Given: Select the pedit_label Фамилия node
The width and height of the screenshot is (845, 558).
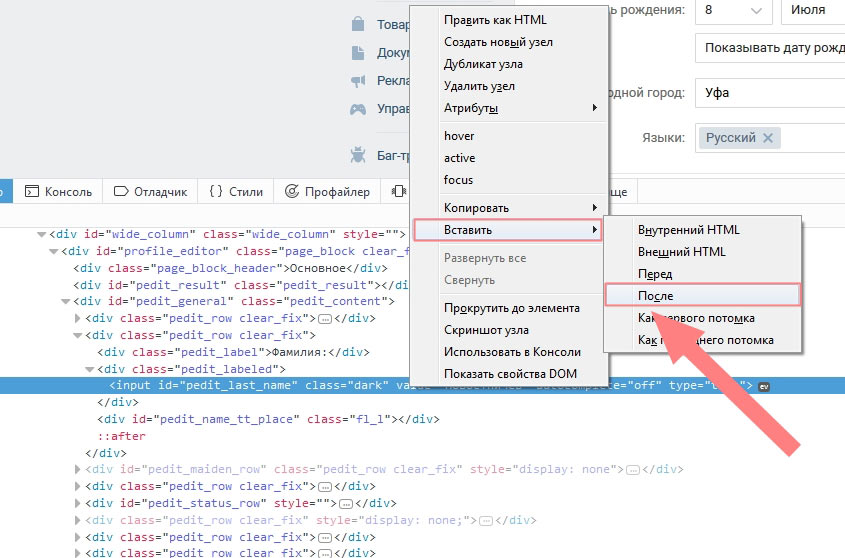Looking at the screenshot, I should pyautogui.click(x=233, y=352).
